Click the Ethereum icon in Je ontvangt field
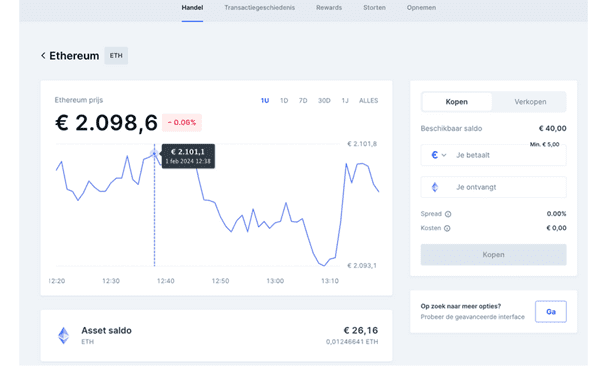Image resolution: width=605 pixels, height=371 pixels. pyautogui.click(x=435, y=187)
